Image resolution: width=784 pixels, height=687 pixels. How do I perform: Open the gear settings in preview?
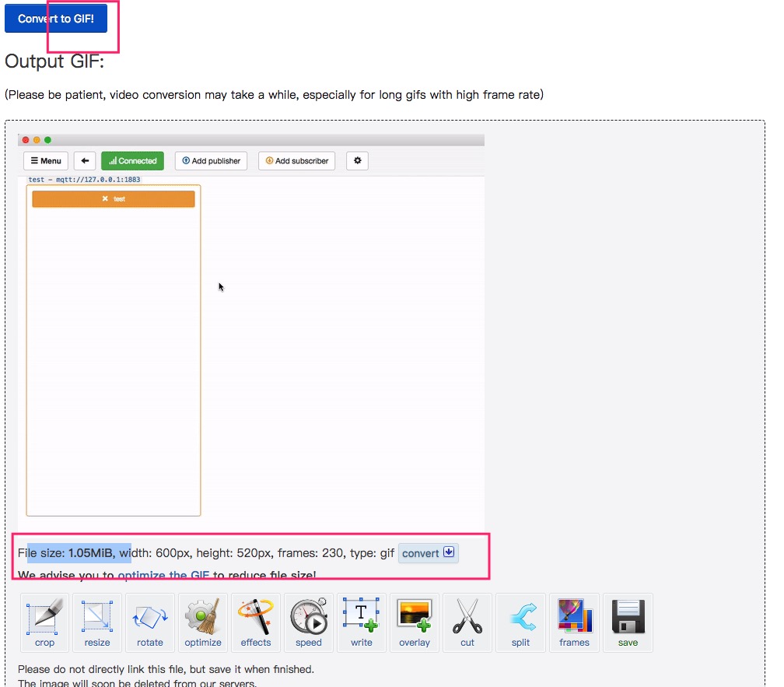click(358, 160)
